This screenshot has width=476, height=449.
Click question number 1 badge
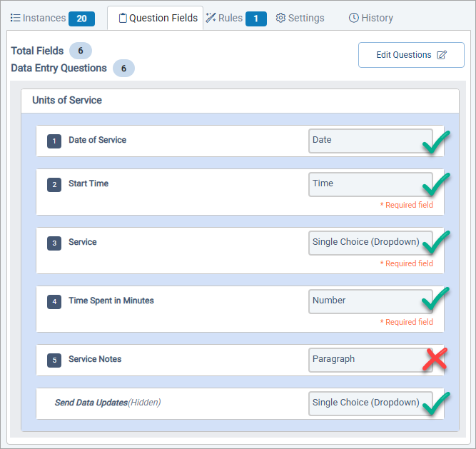(54, 141)
